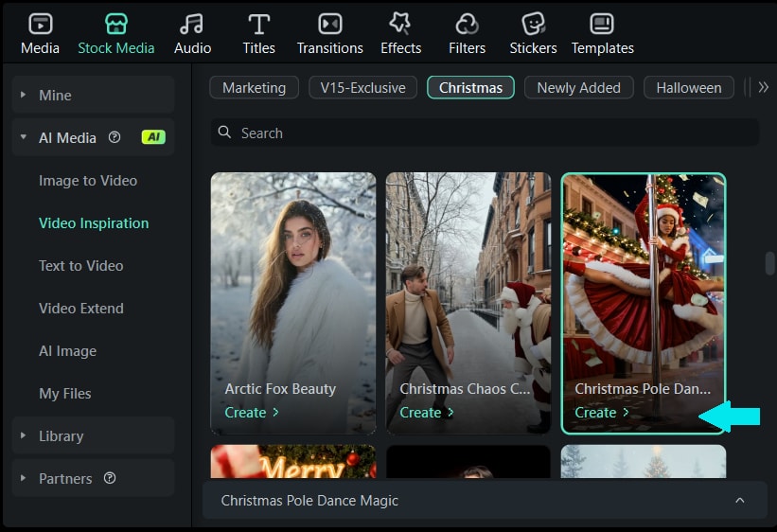Click Create on Arctic Fox Beauty
Viewport: 777px width, 532px height.
coord(252,413)
